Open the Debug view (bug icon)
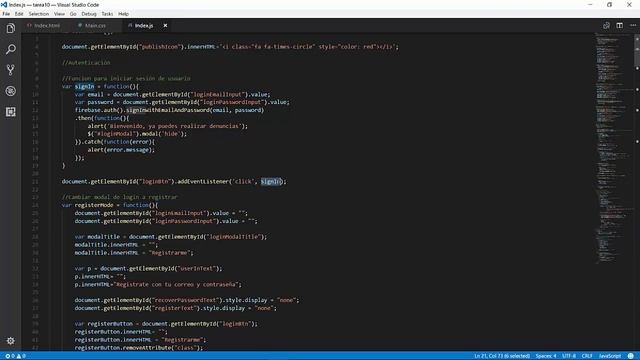The image size is (640, 360). click(x=11, y=91)
